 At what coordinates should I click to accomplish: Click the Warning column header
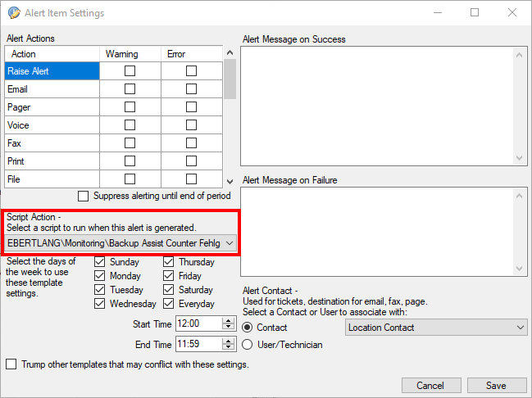pyautogui.click(x=130, y=54)
